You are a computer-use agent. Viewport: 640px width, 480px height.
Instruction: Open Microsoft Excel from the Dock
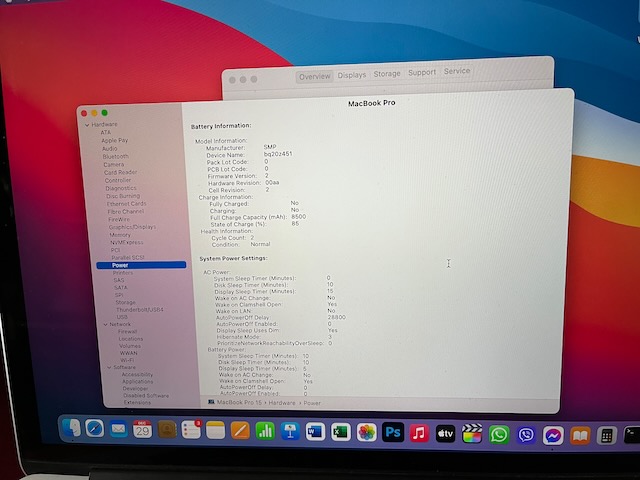[x=341, y=432]
